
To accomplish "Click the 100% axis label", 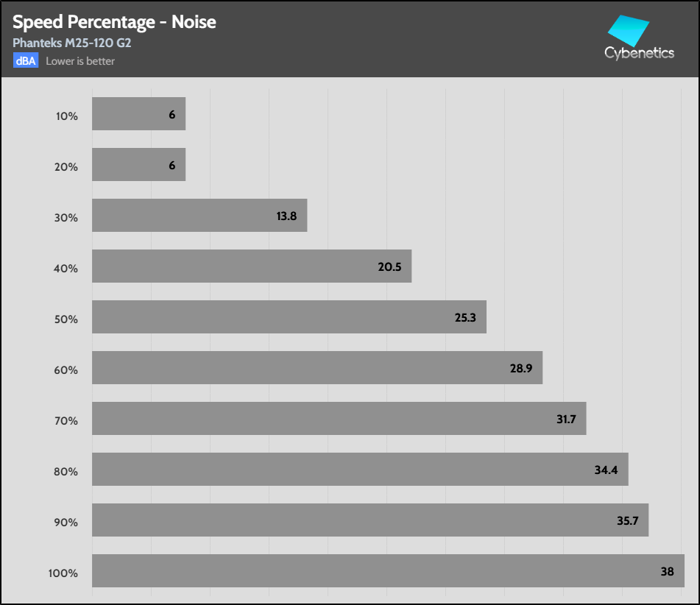I will 63,573.
